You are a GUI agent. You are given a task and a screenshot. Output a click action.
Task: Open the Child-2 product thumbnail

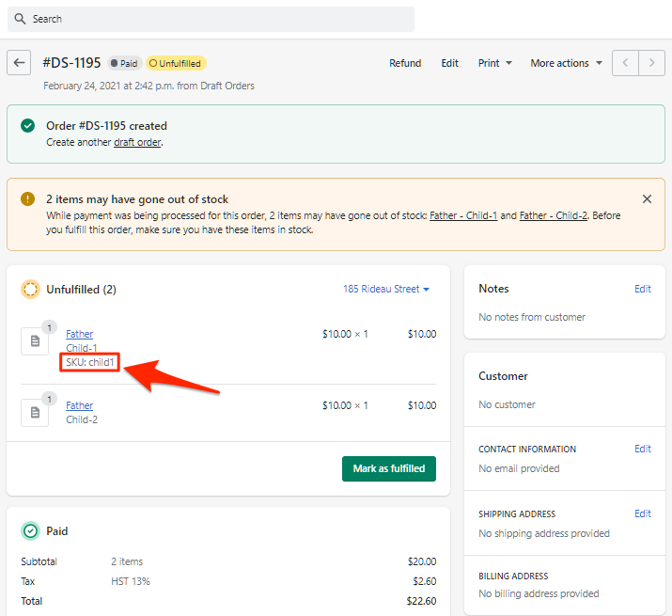[x=35, y=413]
